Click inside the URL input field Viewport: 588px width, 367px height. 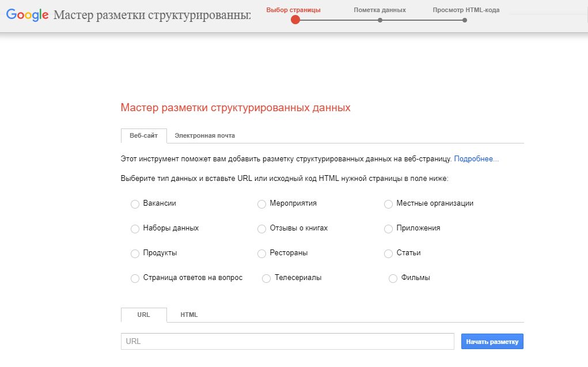[287, 341]
